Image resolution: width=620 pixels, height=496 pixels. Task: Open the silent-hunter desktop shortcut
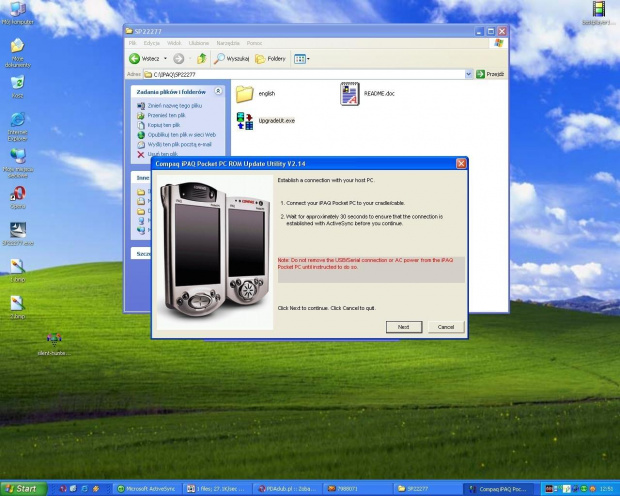[51, 341]
